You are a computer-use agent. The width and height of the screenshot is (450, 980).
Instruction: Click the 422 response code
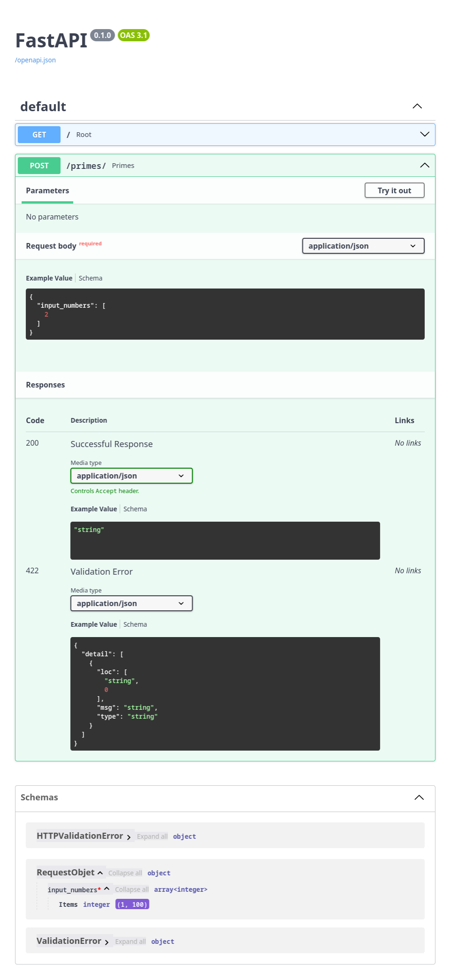pyautogui.click(x=32, y=570)
